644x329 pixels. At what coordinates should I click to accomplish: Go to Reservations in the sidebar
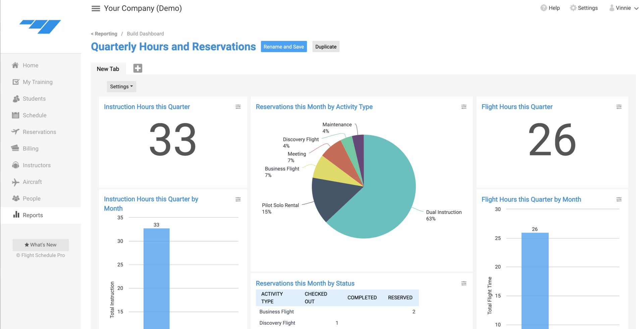(x=39, y=132)
